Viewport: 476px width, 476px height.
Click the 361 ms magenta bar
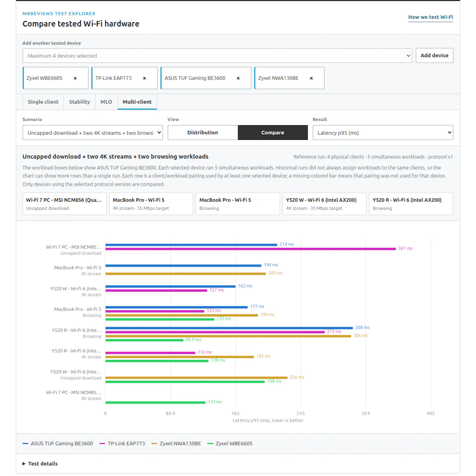pyautogui.click(x=250, y=249)
